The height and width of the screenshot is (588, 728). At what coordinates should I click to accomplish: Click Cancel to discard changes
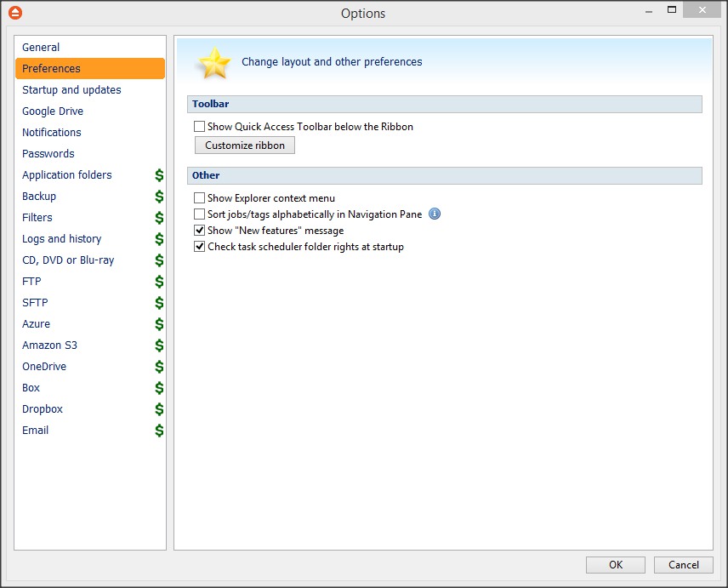click(x=684, y=565)
